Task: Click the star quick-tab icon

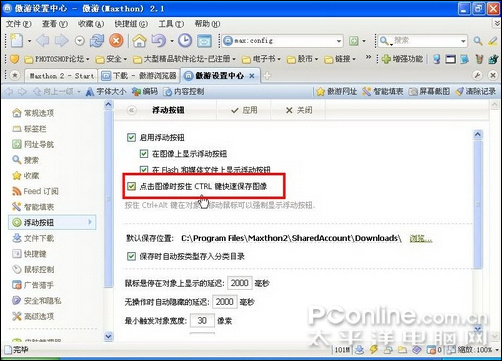Action: (15, 76)
